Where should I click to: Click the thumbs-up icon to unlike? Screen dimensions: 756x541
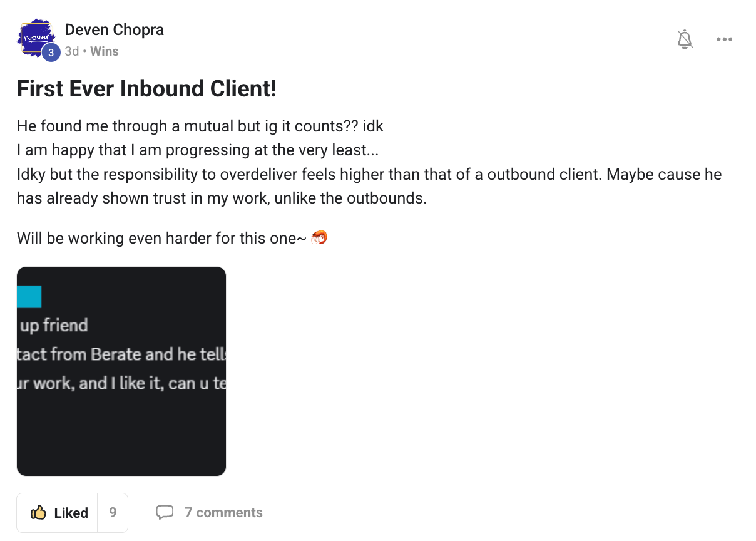coord(38,513)
